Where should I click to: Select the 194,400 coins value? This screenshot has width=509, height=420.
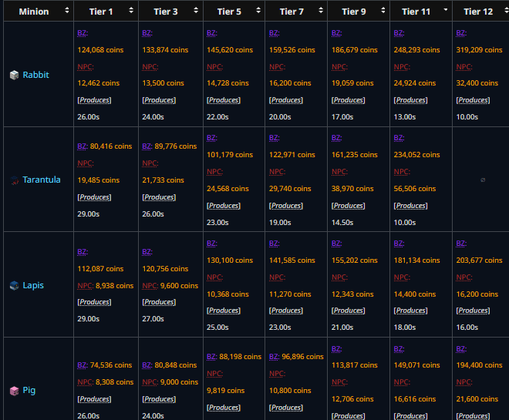(479, 365)
